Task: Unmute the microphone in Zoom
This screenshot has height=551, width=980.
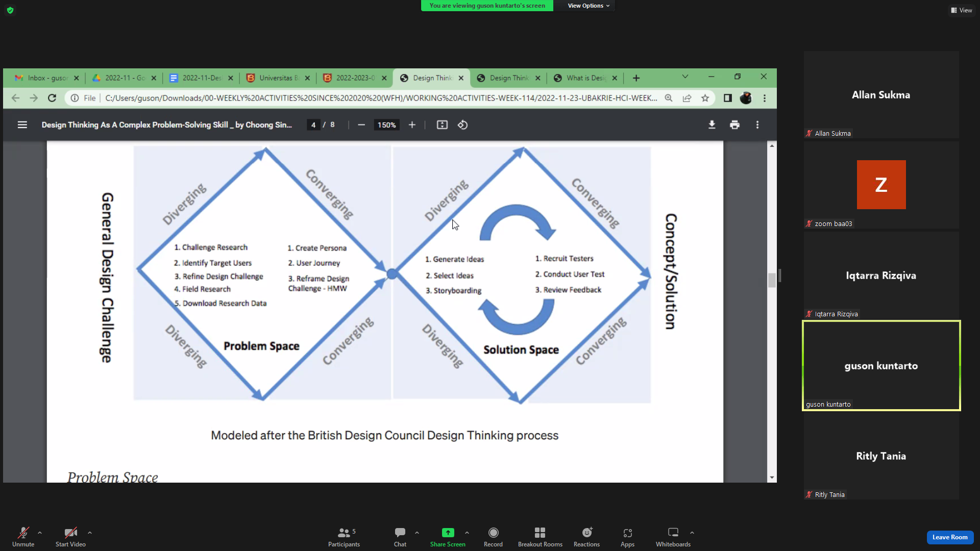Action: 23,537
